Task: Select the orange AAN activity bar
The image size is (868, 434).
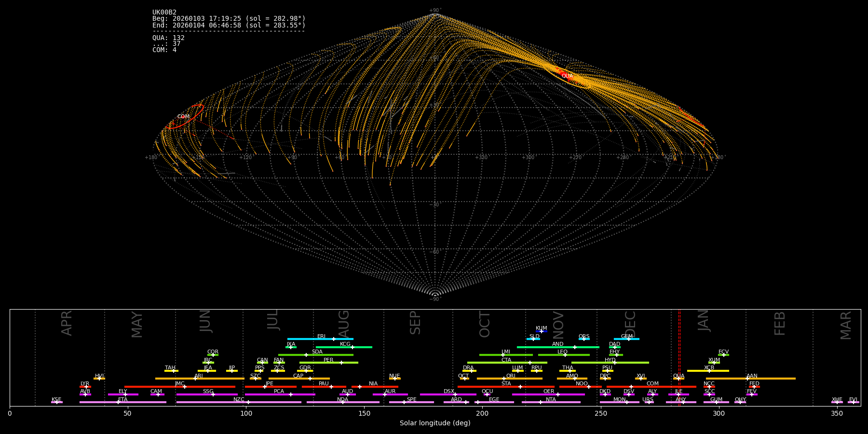Action: 772,379
